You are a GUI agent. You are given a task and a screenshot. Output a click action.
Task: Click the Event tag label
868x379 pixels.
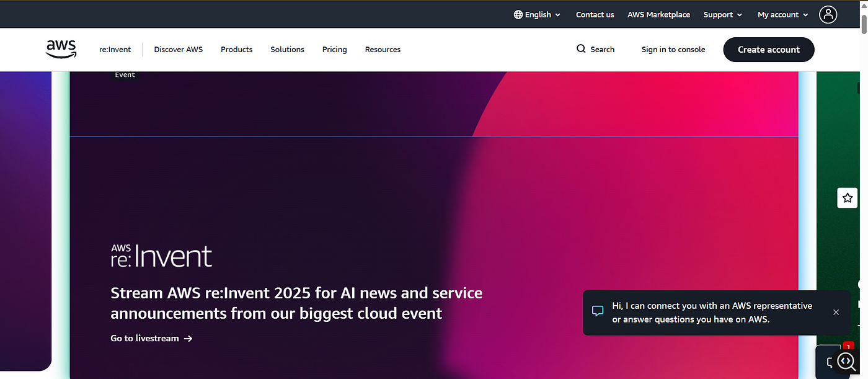click(125, 74)
